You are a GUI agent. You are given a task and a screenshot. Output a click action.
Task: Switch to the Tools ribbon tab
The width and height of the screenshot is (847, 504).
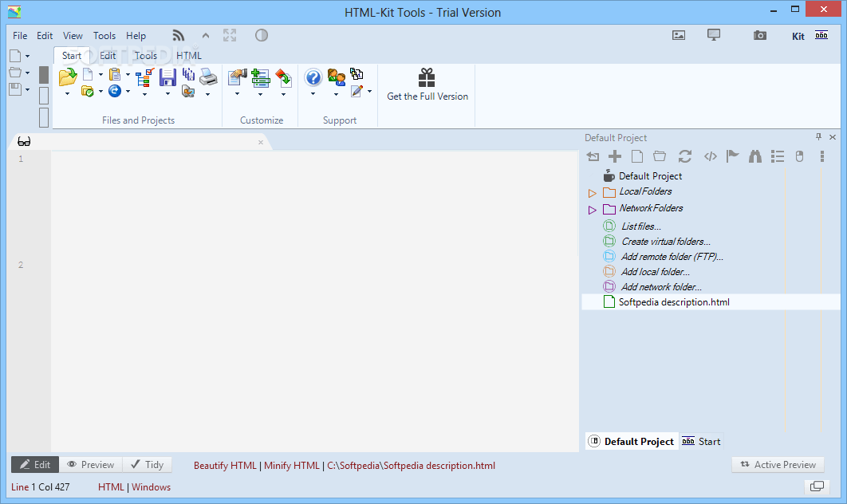coord(146,56)
